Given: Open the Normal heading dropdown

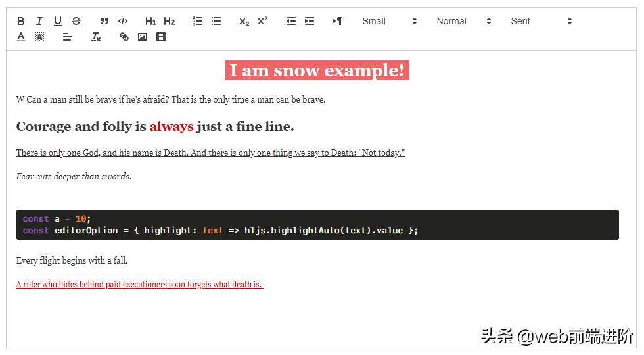Looking at the screenshot, I should click(464, 21).
